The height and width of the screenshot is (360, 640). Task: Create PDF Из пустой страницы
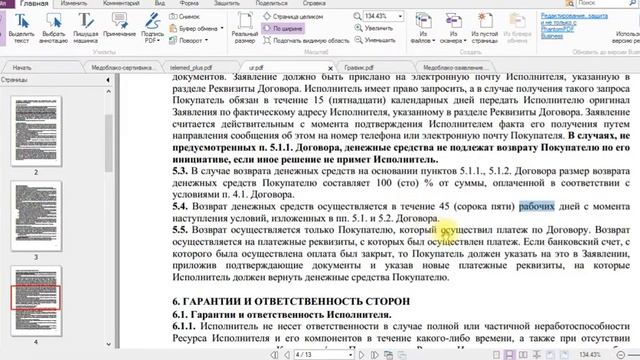484,28
